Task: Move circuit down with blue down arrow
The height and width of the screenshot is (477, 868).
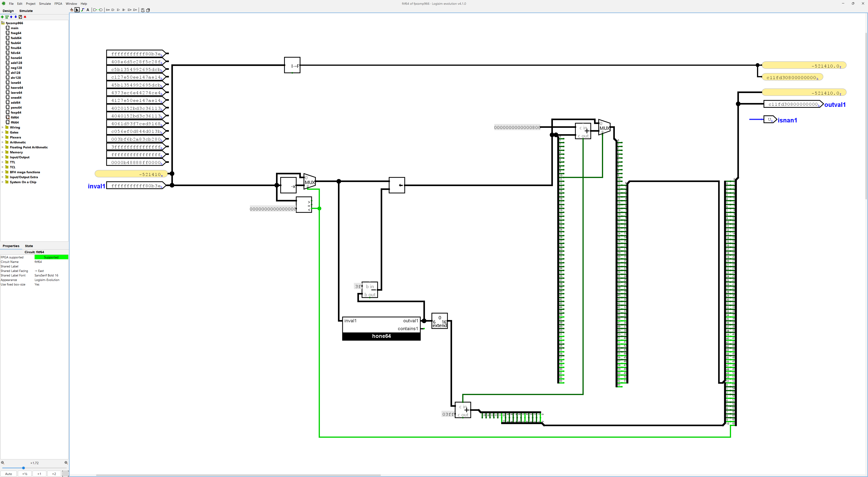Action: (x=16, y=17)
